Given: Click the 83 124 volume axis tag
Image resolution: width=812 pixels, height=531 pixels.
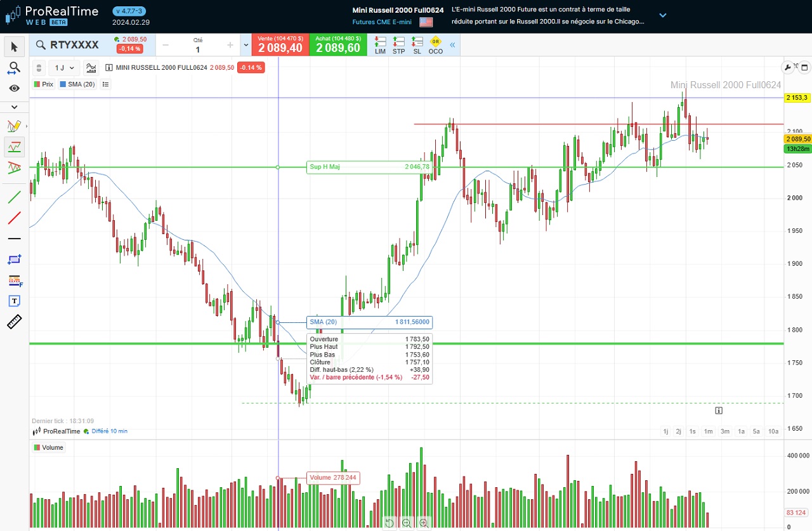Looking at the screenshot, I should 796,513.
